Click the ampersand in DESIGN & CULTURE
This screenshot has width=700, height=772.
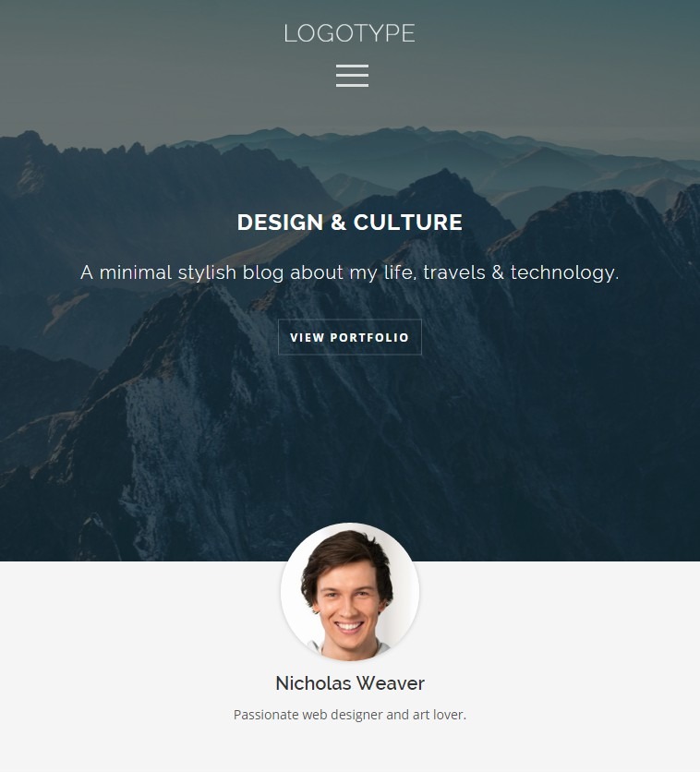pos(338,223)
